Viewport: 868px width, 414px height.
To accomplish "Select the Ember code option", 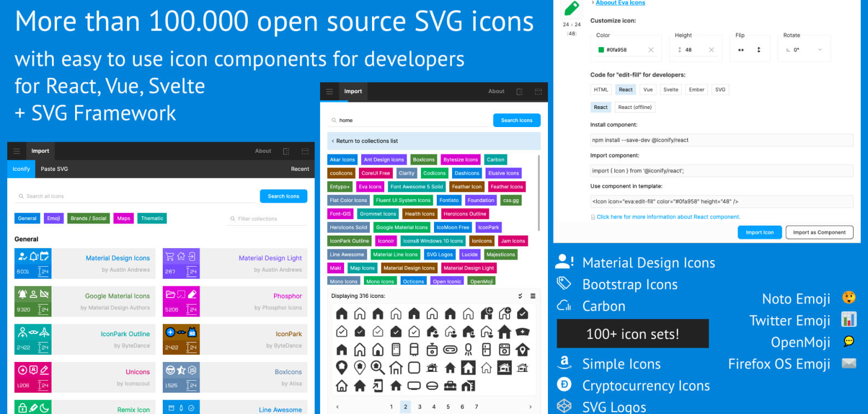I will pos(696,90).
